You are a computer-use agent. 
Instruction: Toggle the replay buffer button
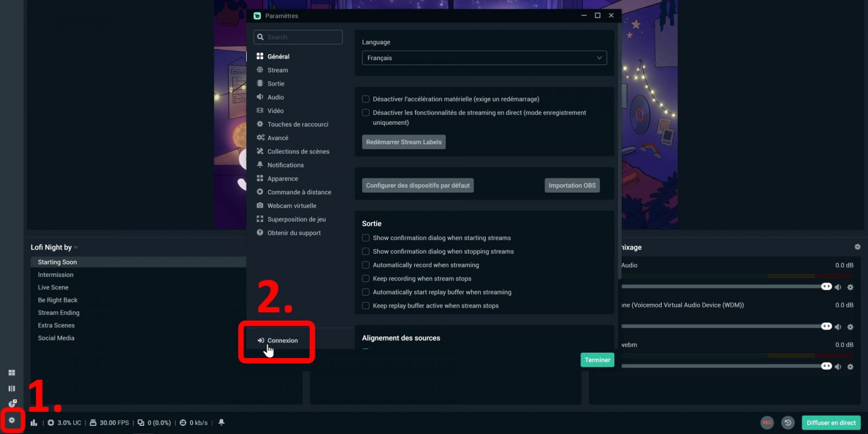coord(788,423)
